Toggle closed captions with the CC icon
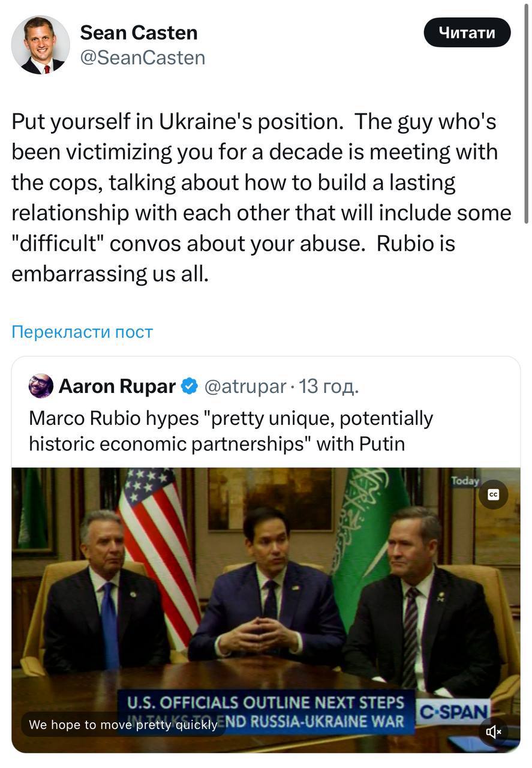532x768 pixels. click(493, 494)
